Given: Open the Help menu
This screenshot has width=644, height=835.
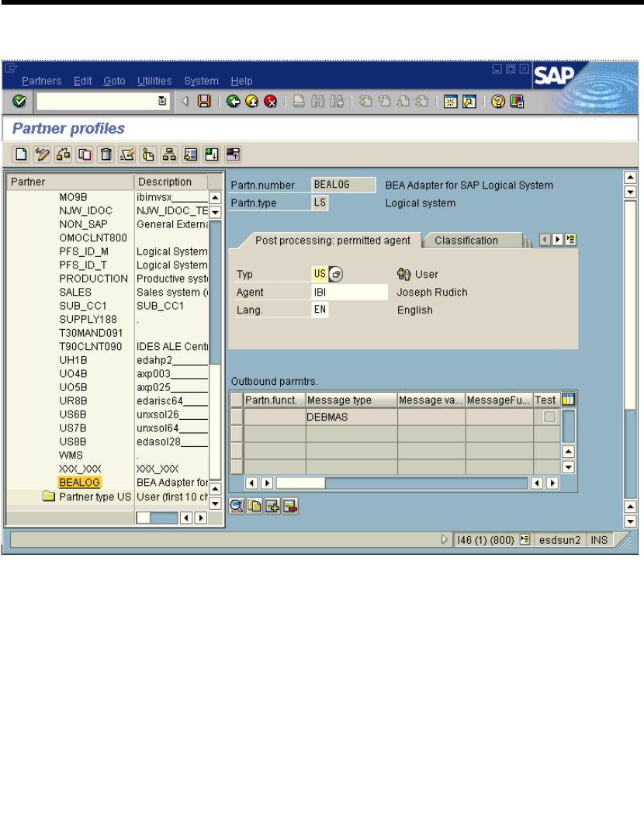Looking at the screenshot, I should tap(241, 81).
